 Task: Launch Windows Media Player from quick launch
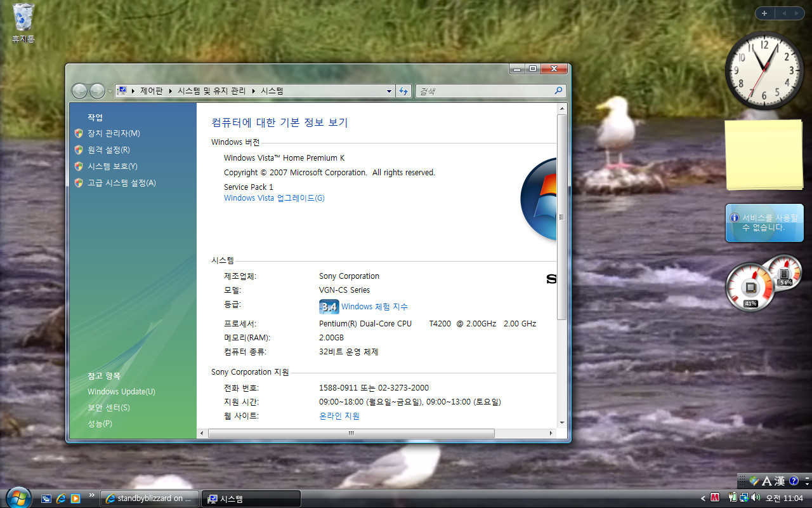point(75,498)
